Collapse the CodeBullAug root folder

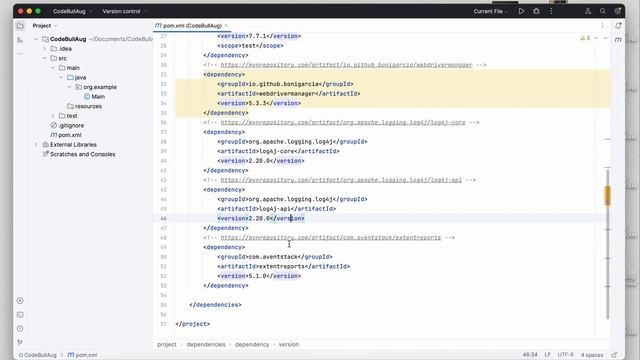36,39
